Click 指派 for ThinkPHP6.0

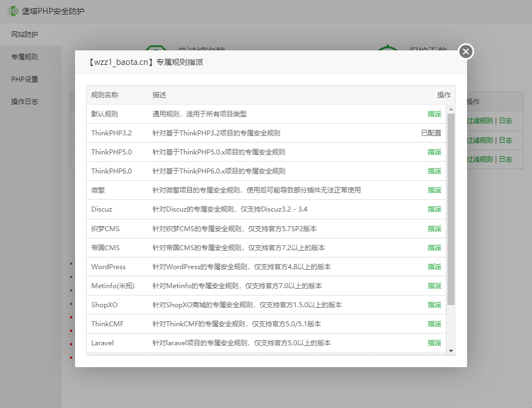[x=435, y=171]
